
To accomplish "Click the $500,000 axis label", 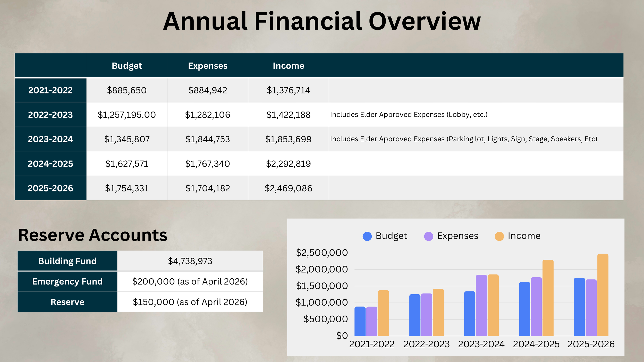I will click(x=326, y=319).
